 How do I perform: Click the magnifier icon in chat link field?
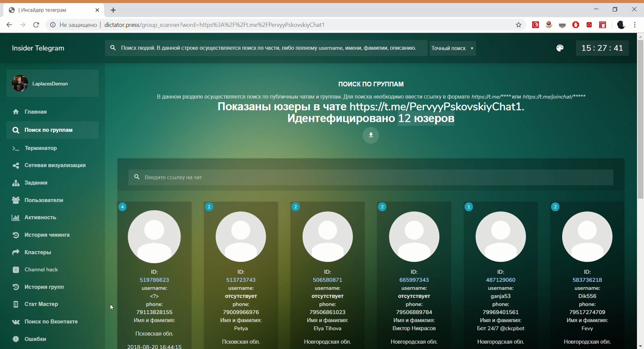tap(137, 177)
